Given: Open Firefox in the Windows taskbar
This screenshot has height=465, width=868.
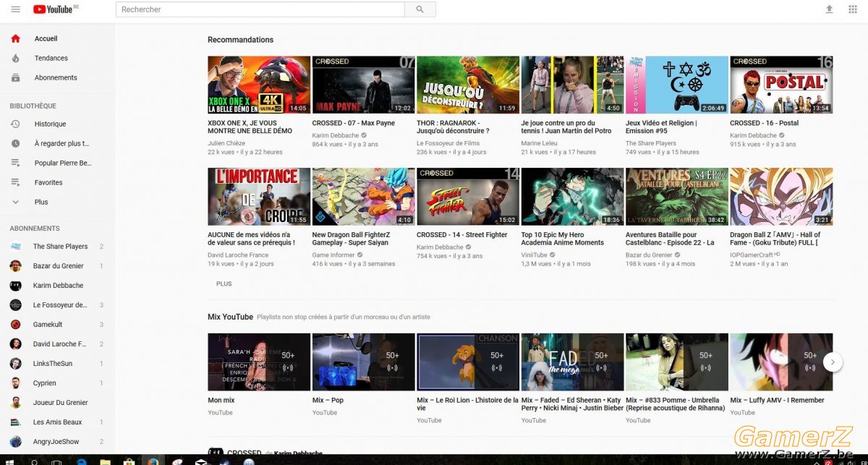Looking at the screenshot, I should point(153,461).
